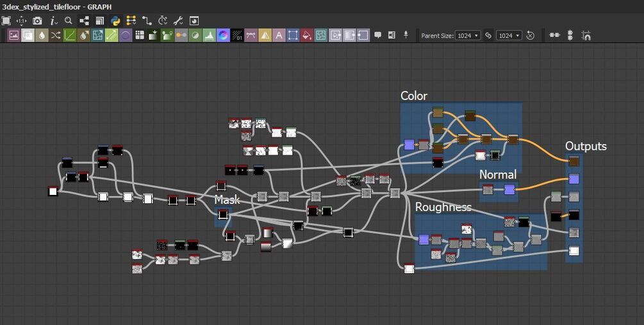The image size is (644, 325).
Task: Add a Bitmap node from toolbar
Action: pyautogui.click(x=14, y=35)
